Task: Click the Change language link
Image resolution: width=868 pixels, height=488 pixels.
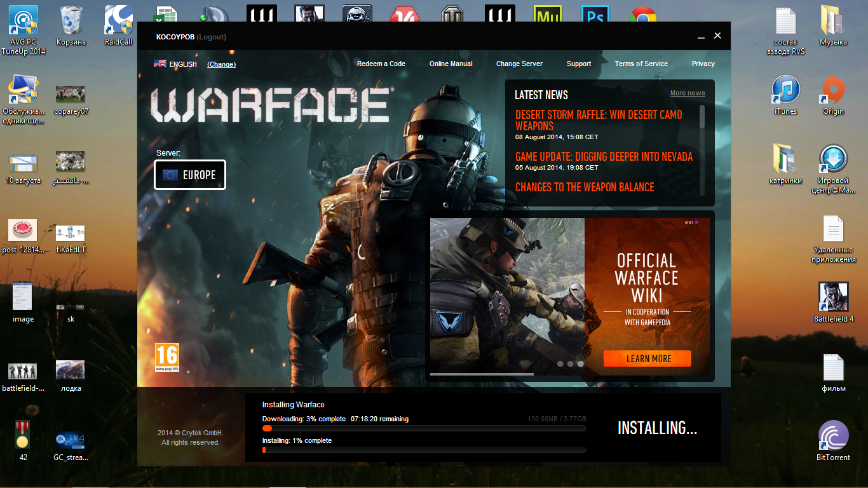Action: click(x=221, y=64)
